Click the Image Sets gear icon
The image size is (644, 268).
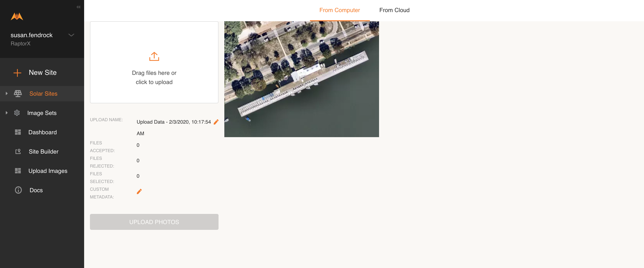17,113
